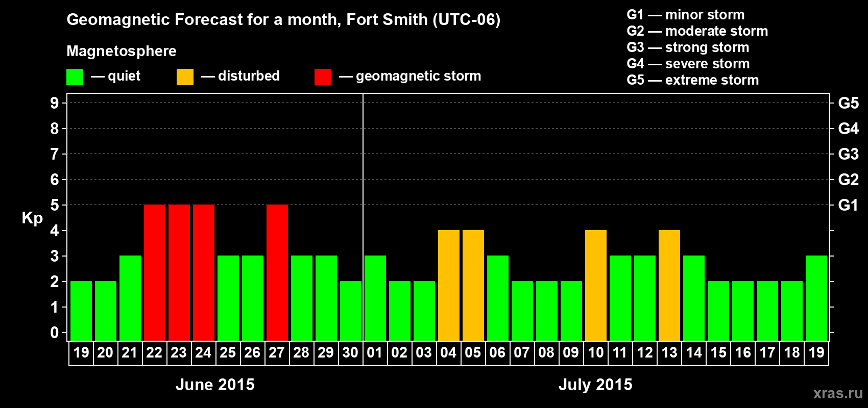
Task: Select the red bar for June 23
Action: (179, 273)
